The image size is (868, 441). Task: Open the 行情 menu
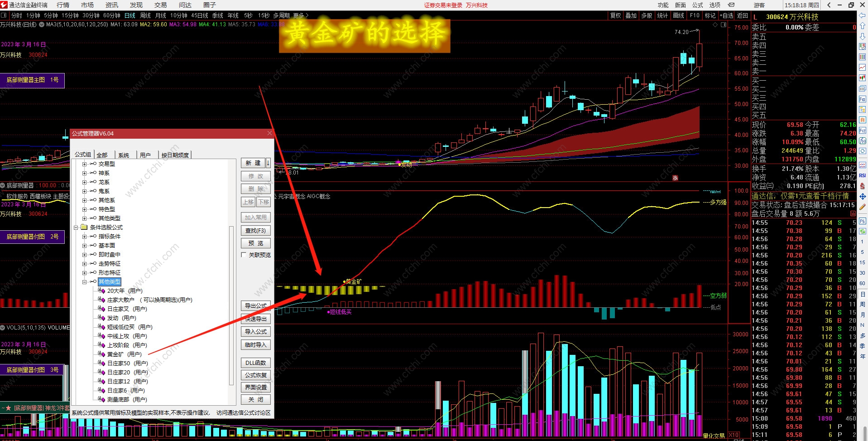tap(63, 5)
